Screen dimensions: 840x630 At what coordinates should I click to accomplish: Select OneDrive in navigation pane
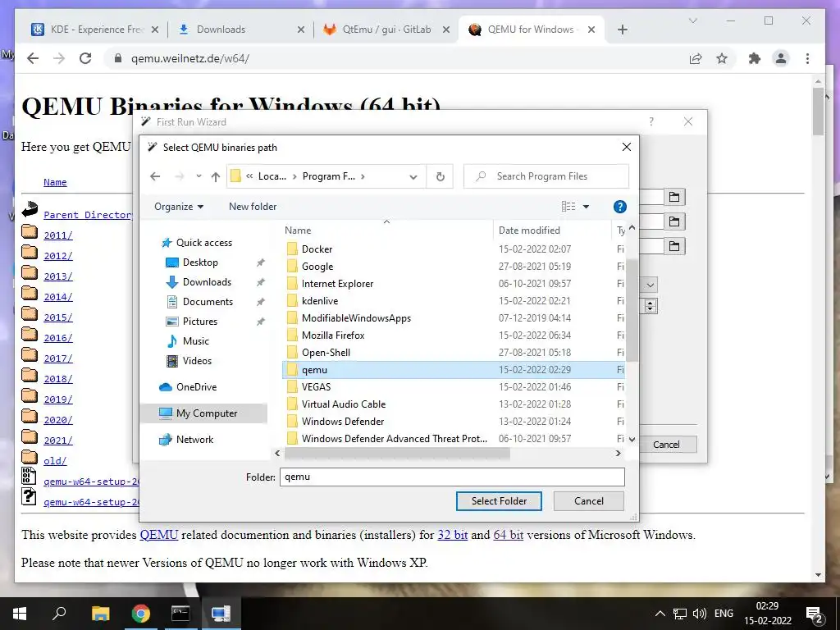tap(196, 387)
